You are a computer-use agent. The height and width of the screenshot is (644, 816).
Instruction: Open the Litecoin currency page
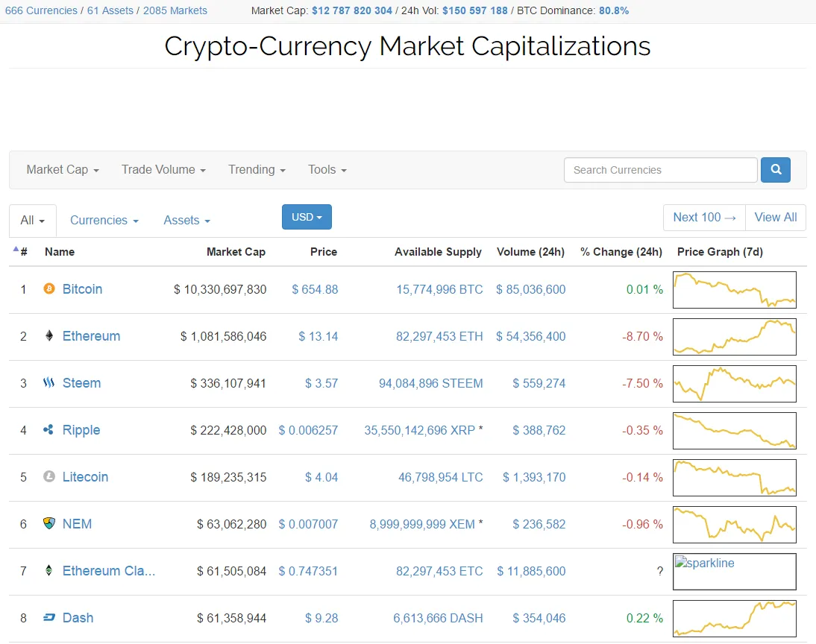[x=85, y=477]
